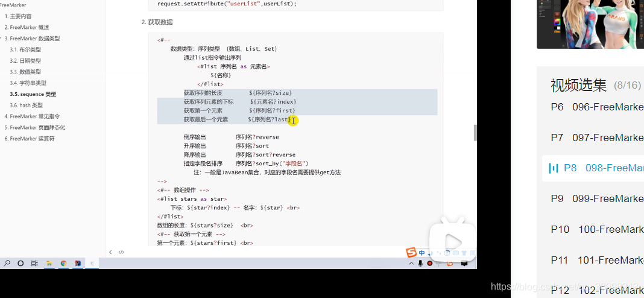Open Windows search from the taskbar
The width and height of the screenshot is (644, 298).
(x=7, y=264)
